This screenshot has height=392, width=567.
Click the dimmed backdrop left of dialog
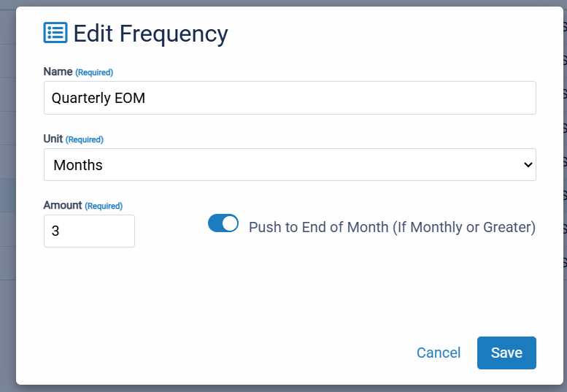pyautogui.click(x=7, y=196)
